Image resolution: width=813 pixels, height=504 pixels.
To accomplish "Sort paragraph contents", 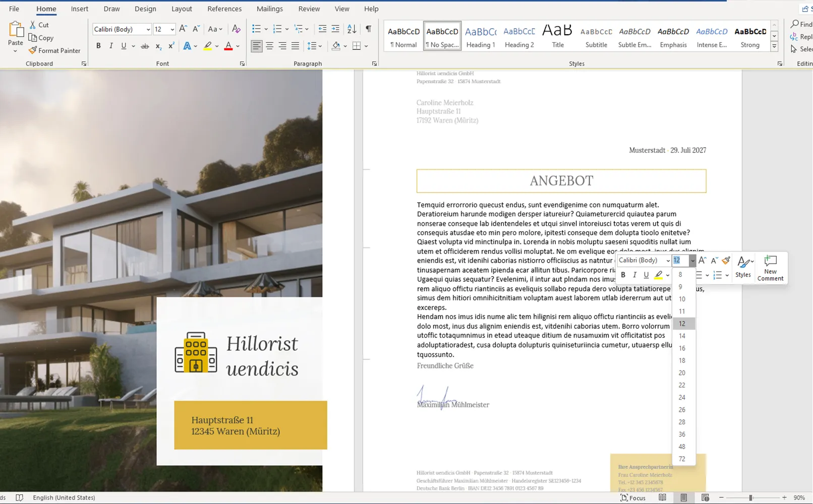I will pyautogui.click(x=352, y=29).
